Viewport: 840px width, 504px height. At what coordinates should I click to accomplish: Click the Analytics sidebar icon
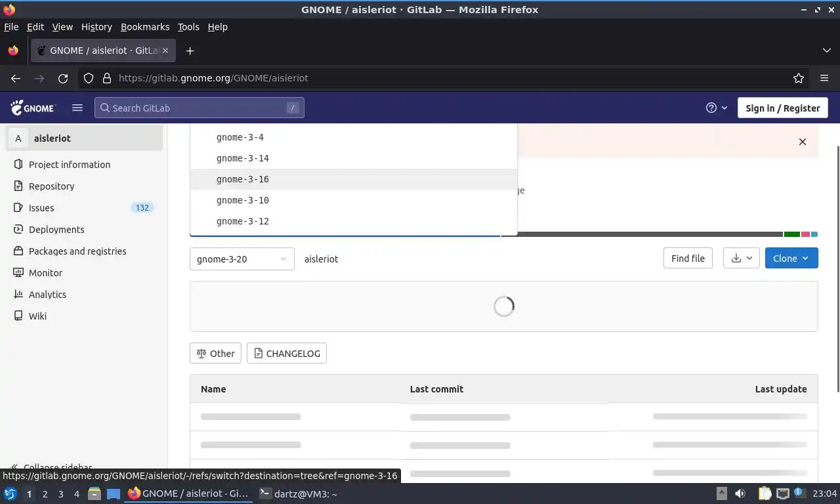tap(18, 294)
